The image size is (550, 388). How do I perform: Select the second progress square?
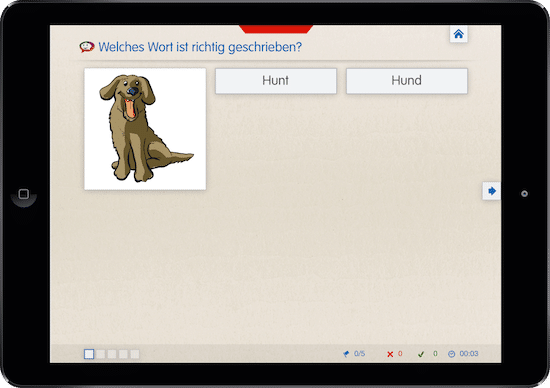(x=101, y=354)
